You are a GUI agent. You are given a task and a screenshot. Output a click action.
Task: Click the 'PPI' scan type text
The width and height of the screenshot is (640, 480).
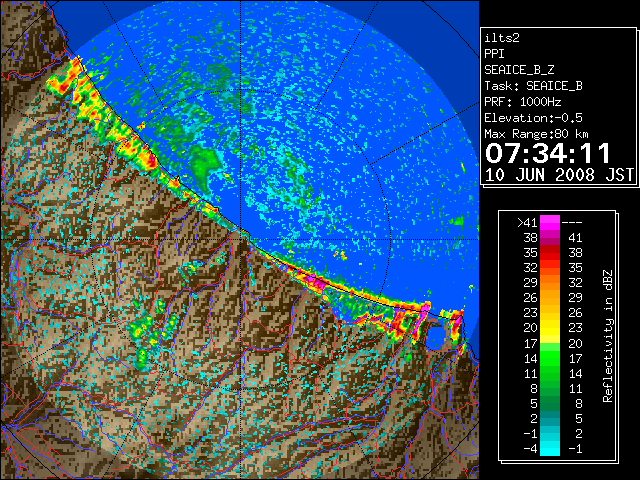[x=494, y=54]
